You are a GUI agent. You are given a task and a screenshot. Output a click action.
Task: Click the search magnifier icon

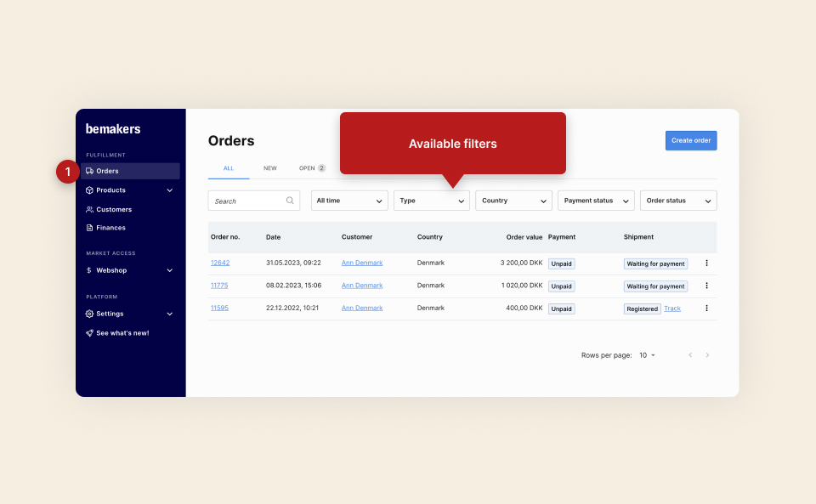click(290, 201)
